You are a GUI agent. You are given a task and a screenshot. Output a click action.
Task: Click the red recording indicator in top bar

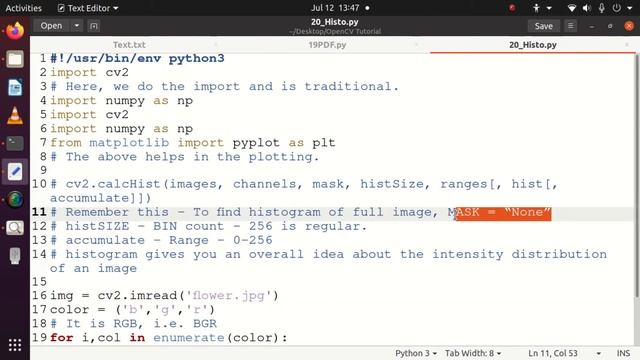coord(512,8)
